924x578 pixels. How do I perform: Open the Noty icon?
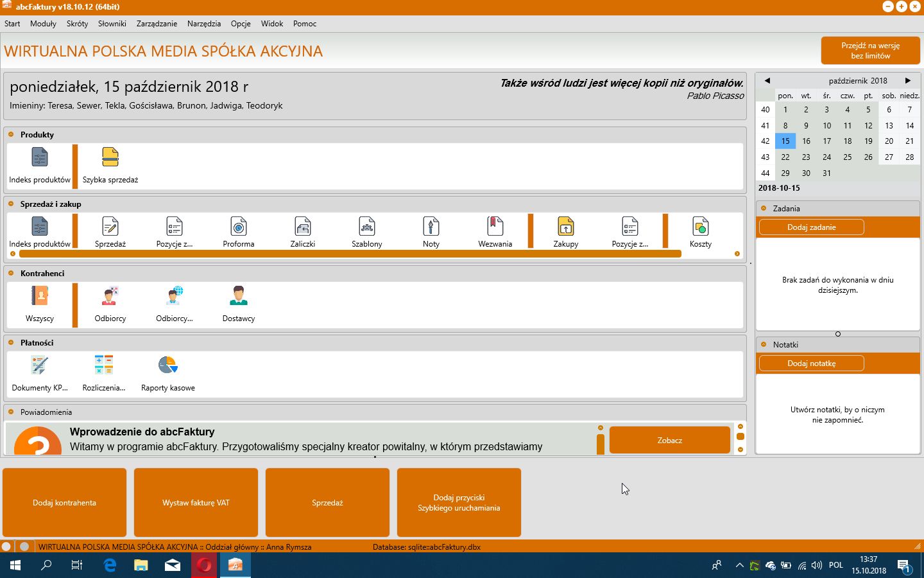point(431,232)
